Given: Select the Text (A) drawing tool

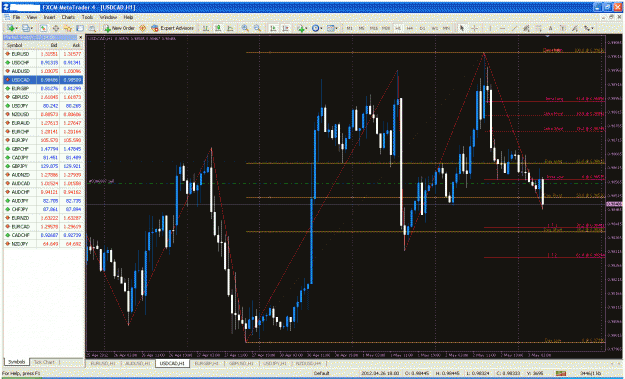Looking at the screenshot, I should click(x=550, y=28).
